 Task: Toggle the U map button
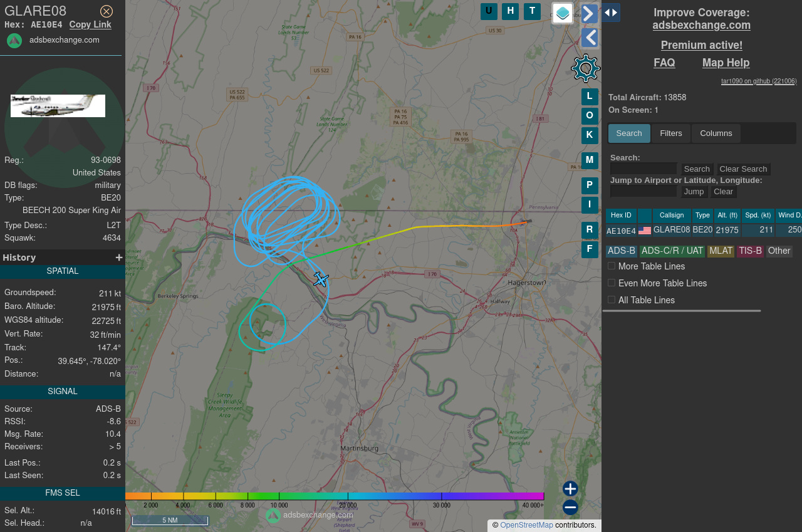click(x=489, y=11)
